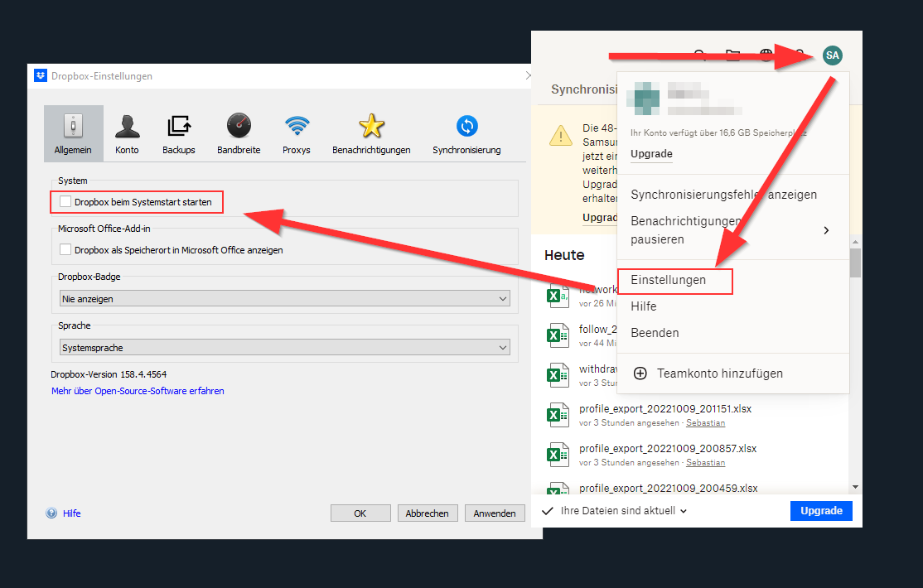Open the Synchronisierung tab icon
Viewport: 923px width, 588px height.
click(x=466, y=134)
